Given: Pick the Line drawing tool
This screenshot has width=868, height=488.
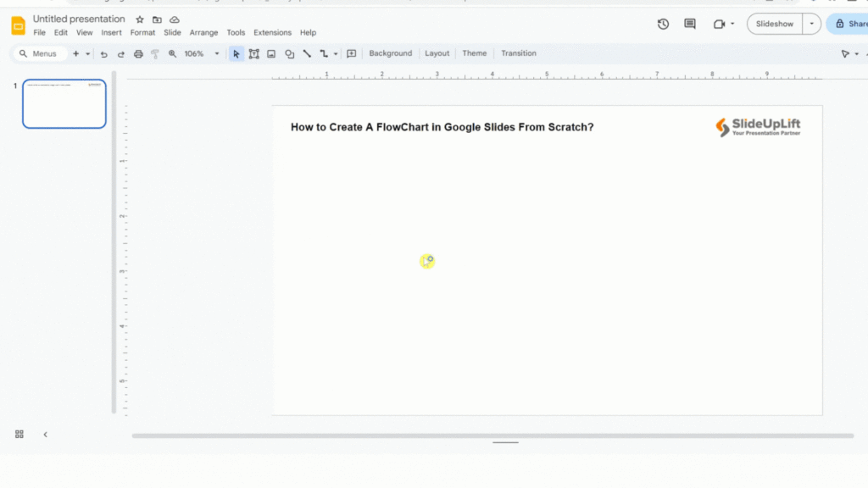Looking at the screenshot, I should click(307, 53).
